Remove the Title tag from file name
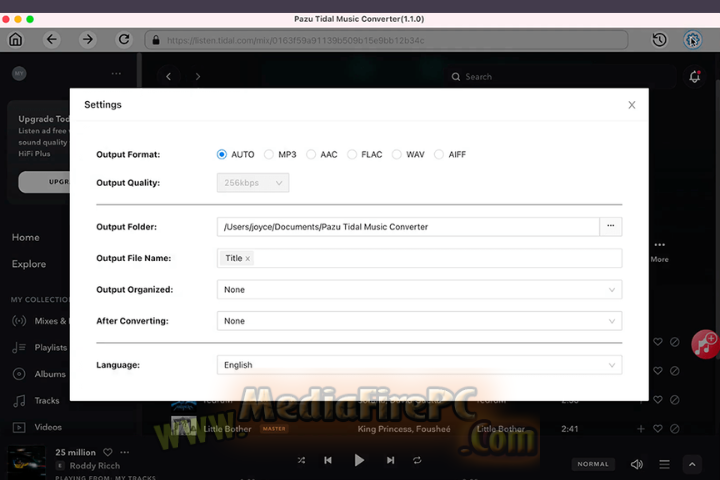The width and height of the screenshot is (720, 480). tap(248, 259)
